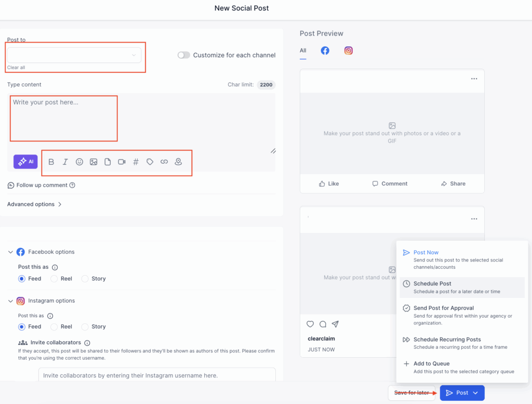Viewport: 532px width, 404px height.
Task: Open the AI content generator button
Action: click(25, 162)
